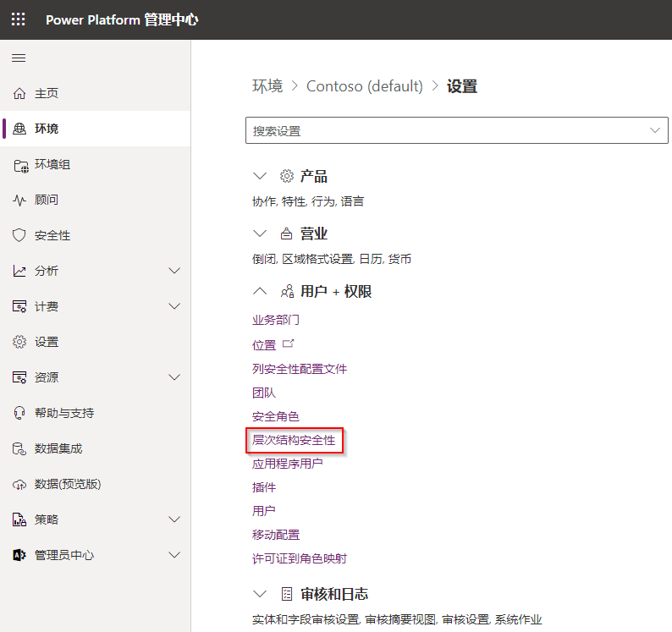Viewport: 672px width, 632px height.
Task: Click the 环境 breadcrumb link
Action: pyautogui.click(x=267, y=86)
